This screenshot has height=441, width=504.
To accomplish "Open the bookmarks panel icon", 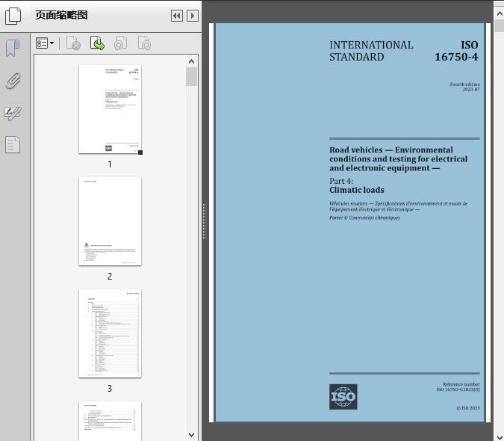I will pos(13,49).
